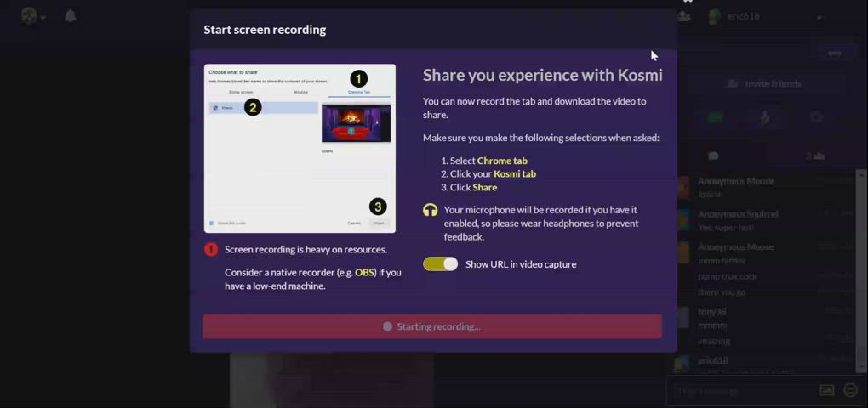Open the notifications bell in background page
Image resolution: width=868 pixels, height=408 pixels.
71,16
